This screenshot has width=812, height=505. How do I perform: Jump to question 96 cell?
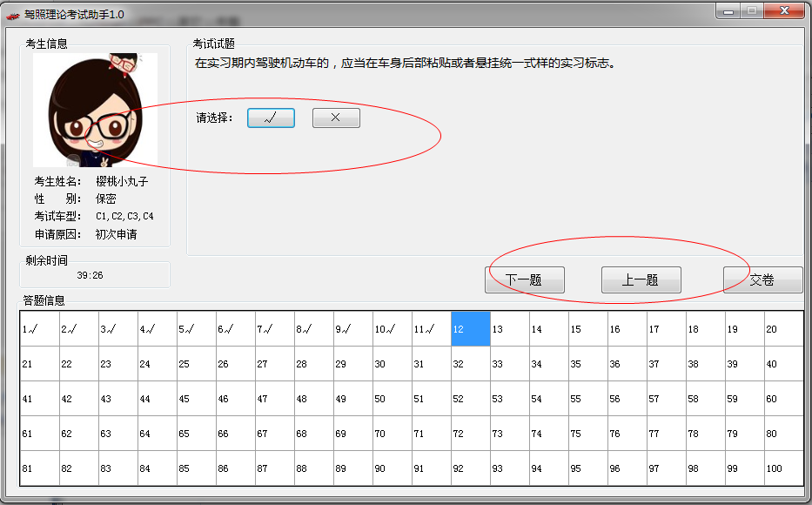tap(627, 468)
